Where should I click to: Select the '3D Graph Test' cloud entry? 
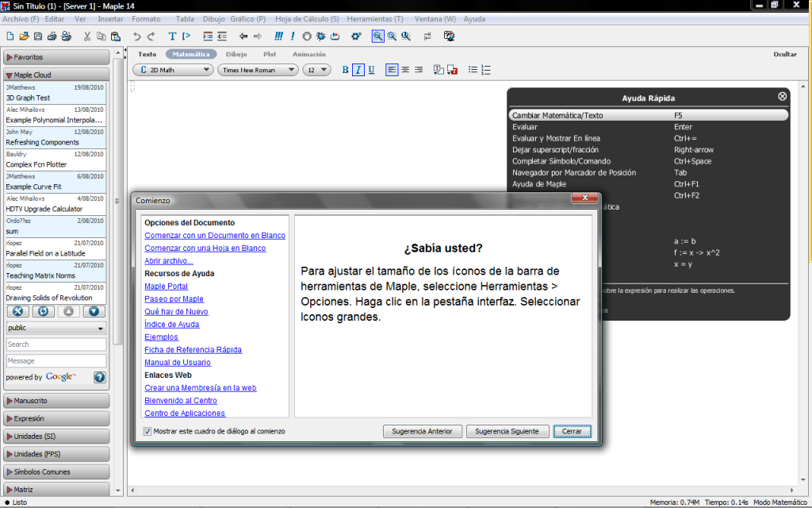pyautogui.click(x=55, y=93)
